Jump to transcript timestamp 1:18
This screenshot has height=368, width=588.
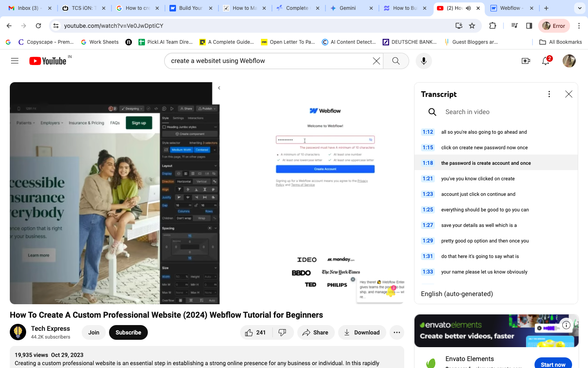click(428, 163)
